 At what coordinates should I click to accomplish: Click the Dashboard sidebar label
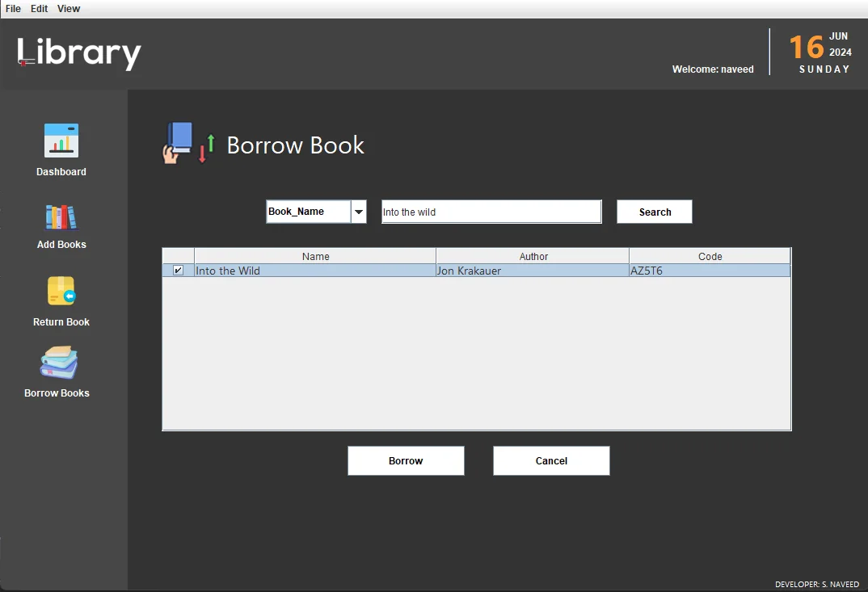61,172
